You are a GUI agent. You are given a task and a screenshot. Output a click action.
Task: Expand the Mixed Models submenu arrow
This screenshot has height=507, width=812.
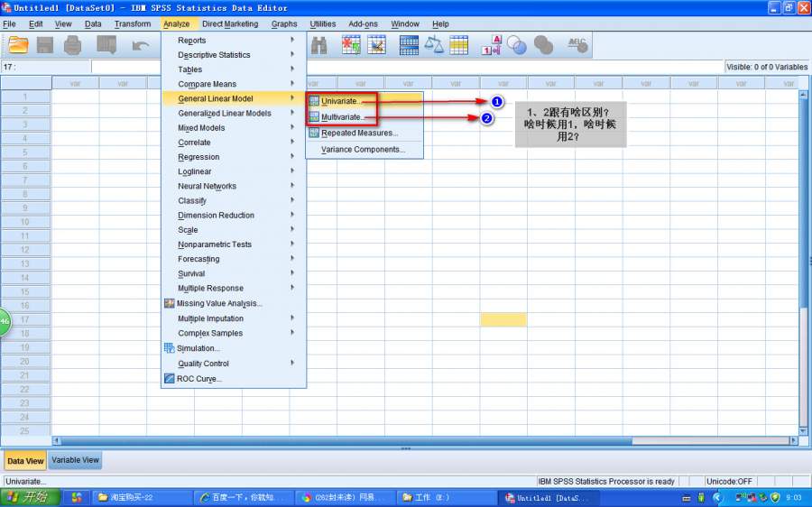[x=292, y=127]
